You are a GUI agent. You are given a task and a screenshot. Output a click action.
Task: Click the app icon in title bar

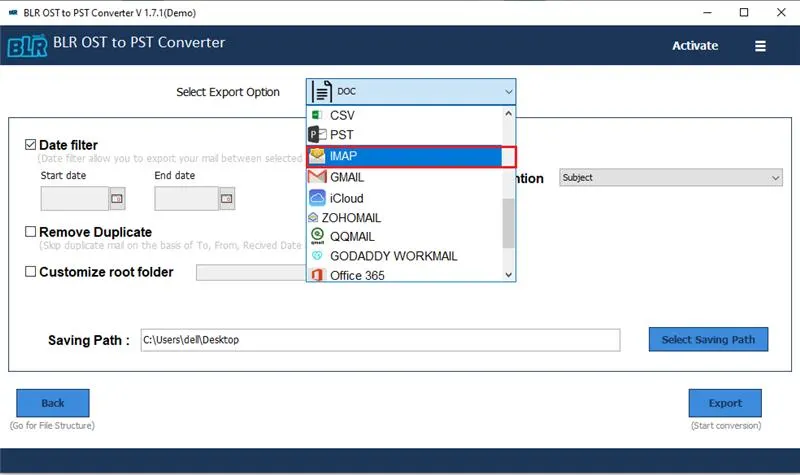pyautogui.click(x=13, y=13)
